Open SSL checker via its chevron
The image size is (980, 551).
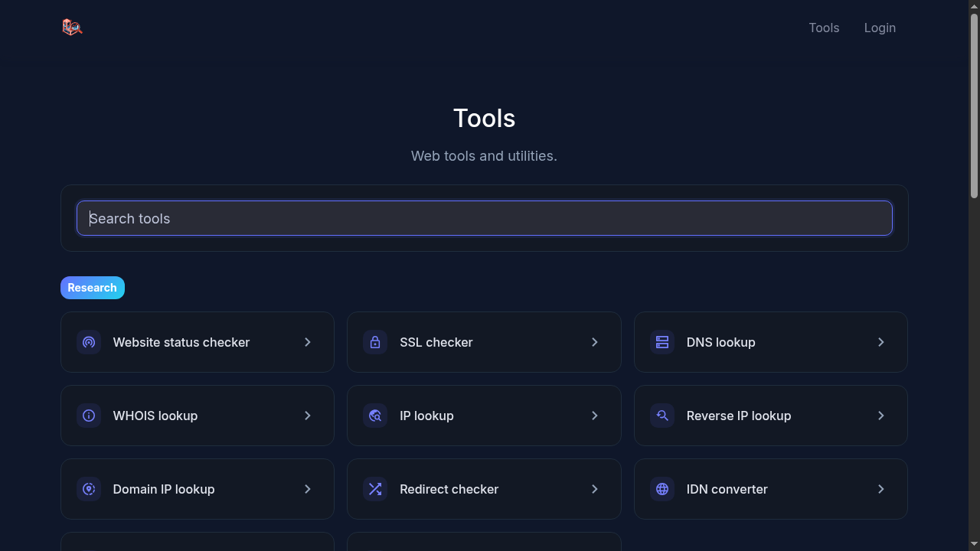click(x=595, y=342)
